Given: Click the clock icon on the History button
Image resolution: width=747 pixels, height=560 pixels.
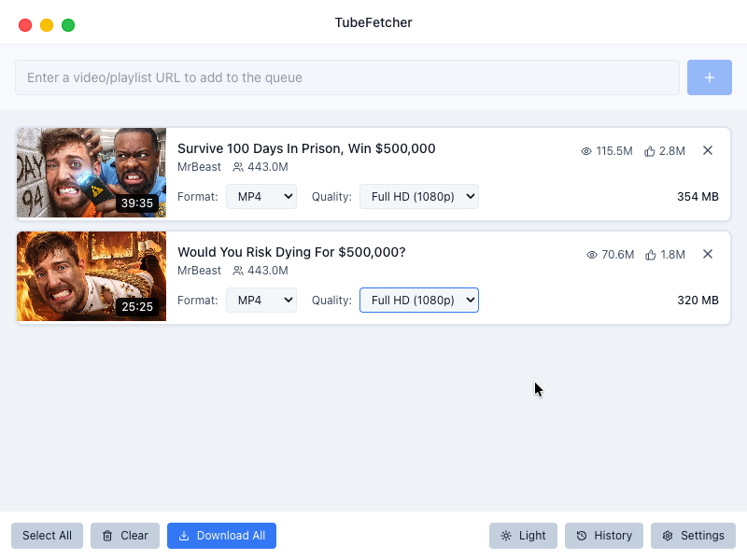Looking at the screenshot, I should [x=584, y=536].
